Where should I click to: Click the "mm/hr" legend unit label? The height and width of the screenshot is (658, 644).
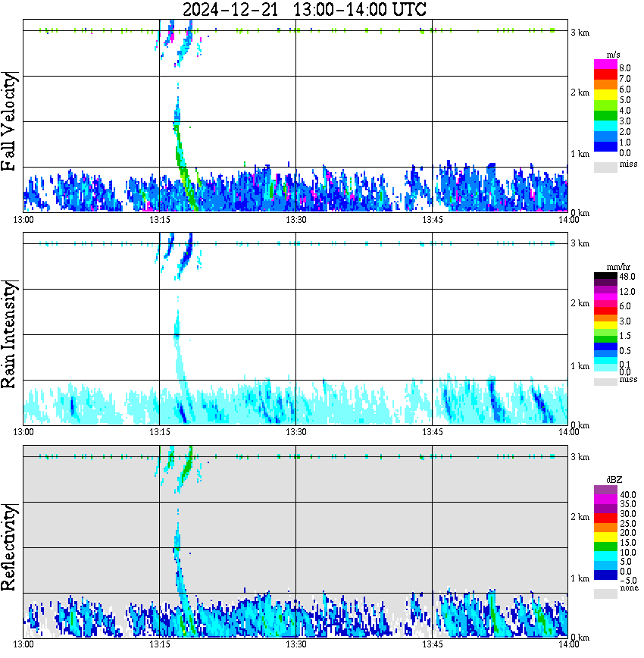(x=618, y=267)
